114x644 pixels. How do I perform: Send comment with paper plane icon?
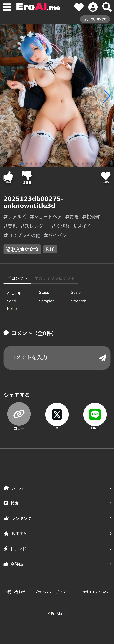click(x=103, y=358)
